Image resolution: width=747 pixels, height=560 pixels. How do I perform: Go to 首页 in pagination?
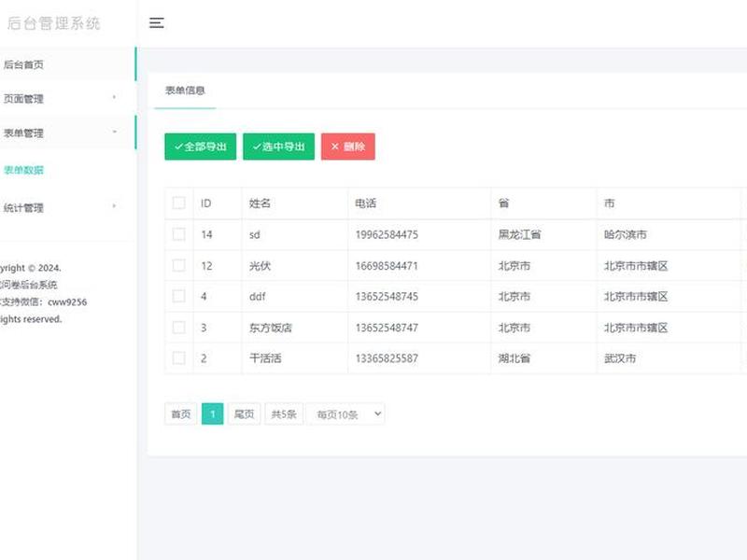(x=180, y=413)
